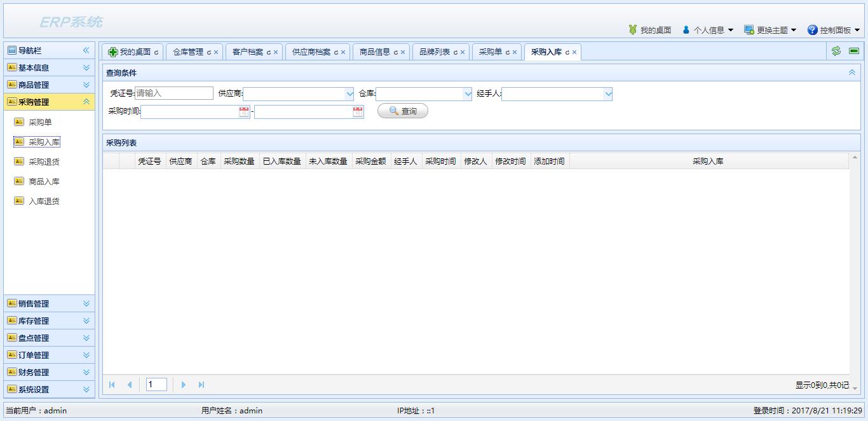The width and height of the screenshot is (868, 421).
Task: Refresh the 采购单 tab via reload icon
Action: tap(507, 52)
